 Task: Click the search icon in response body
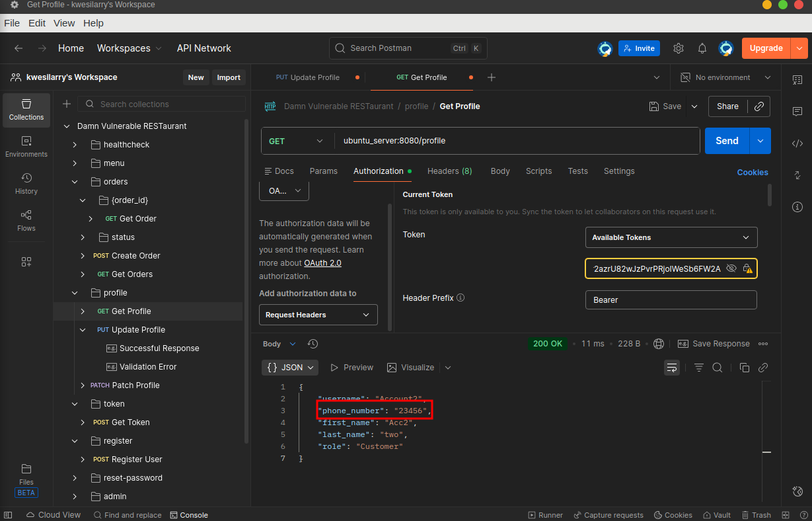[x=717, y=368]
